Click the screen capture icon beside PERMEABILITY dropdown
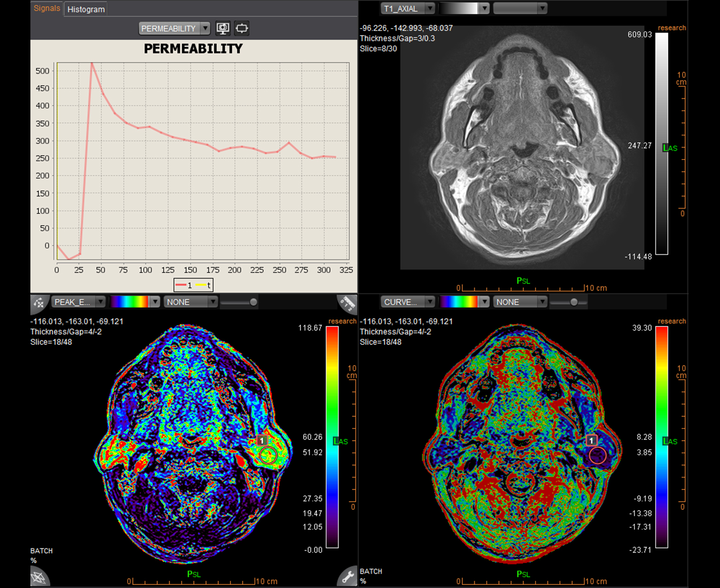 point(223,29)
